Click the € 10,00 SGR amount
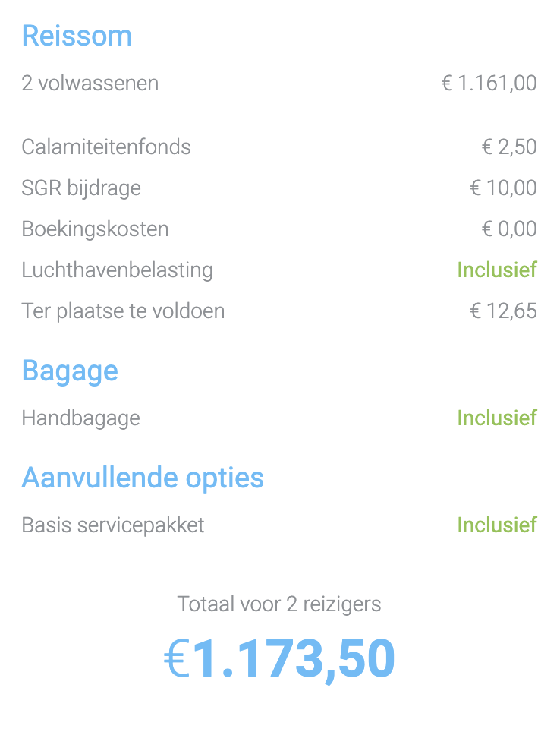Viewport: 560px width, 732px height. (504, 188)
